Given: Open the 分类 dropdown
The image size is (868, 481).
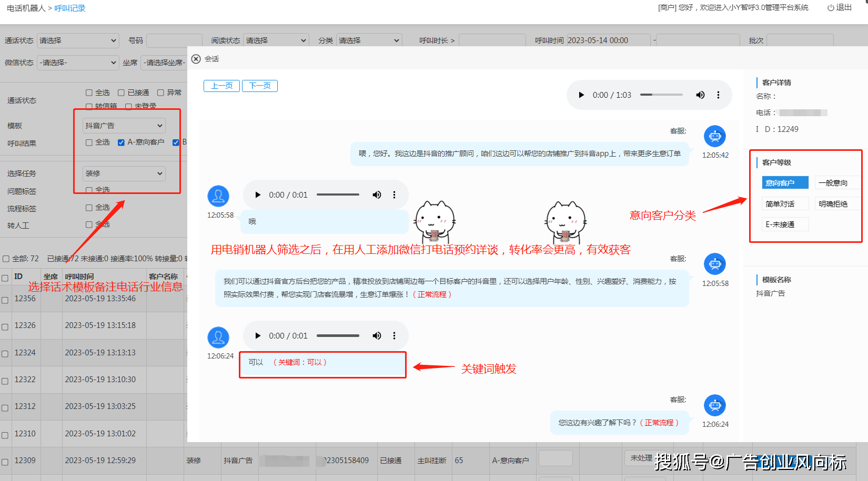Looking at the screenshot, I should click(x=369, y=40).
